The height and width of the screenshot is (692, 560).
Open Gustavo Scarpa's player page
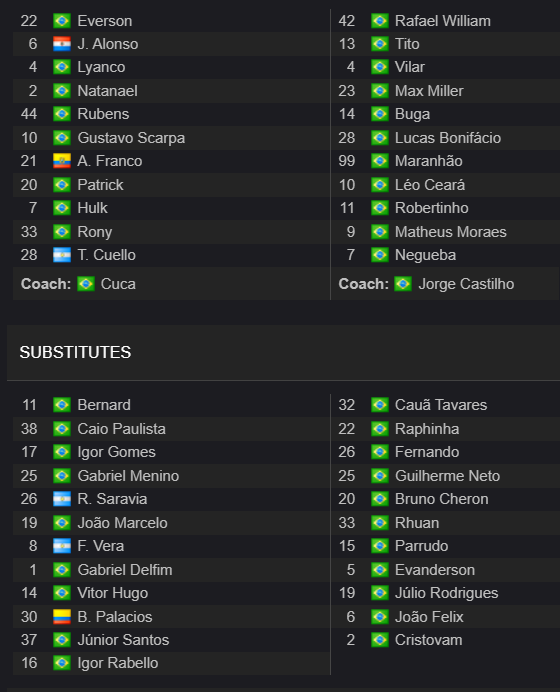[x=131, y=138]
